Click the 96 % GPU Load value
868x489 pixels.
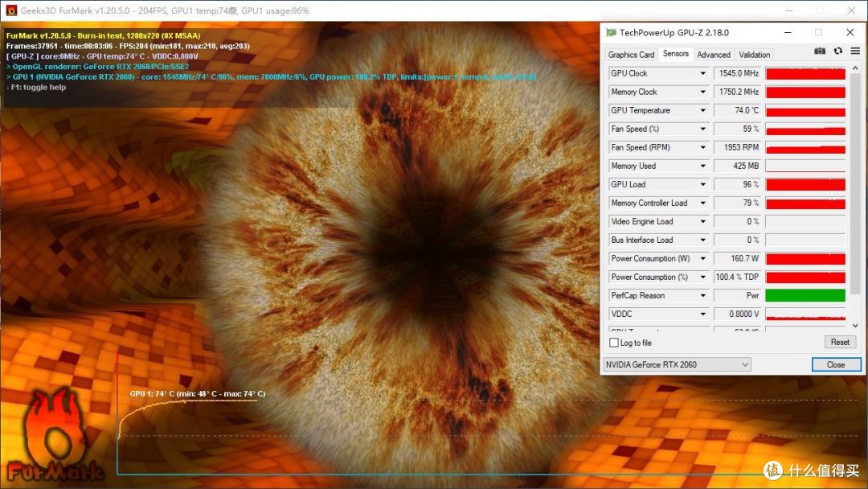(738, 184)
